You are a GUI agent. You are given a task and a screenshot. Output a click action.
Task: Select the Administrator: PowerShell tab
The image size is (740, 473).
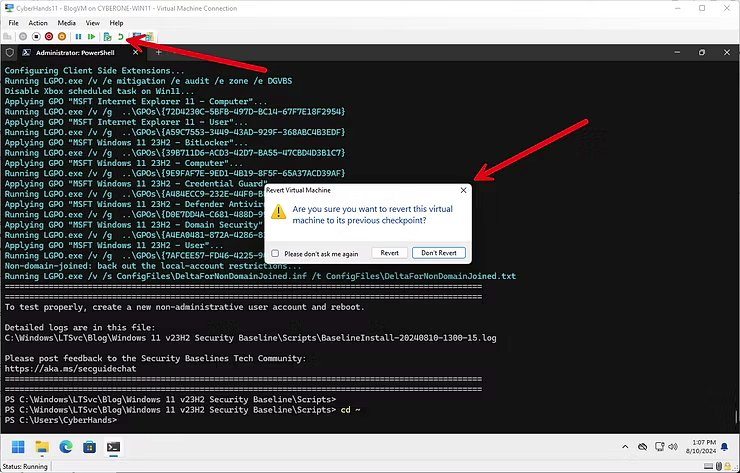76,53
